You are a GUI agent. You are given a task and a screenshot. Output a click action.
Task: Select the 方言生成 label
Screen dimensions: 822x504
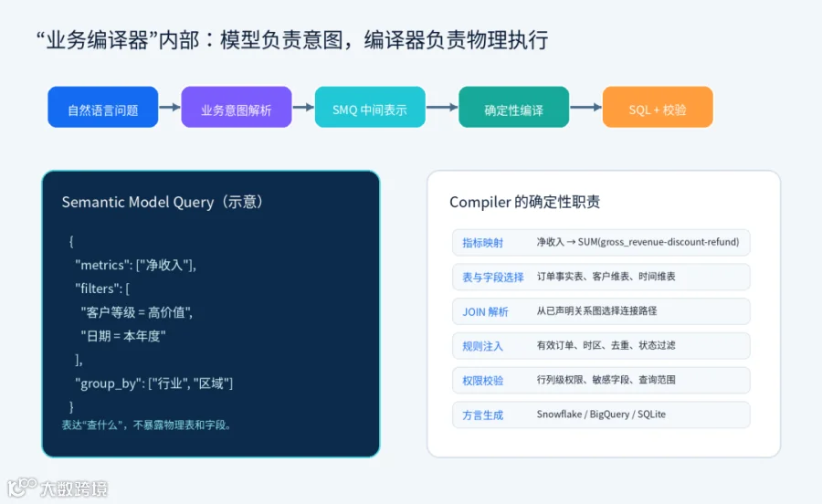[483, 415]
